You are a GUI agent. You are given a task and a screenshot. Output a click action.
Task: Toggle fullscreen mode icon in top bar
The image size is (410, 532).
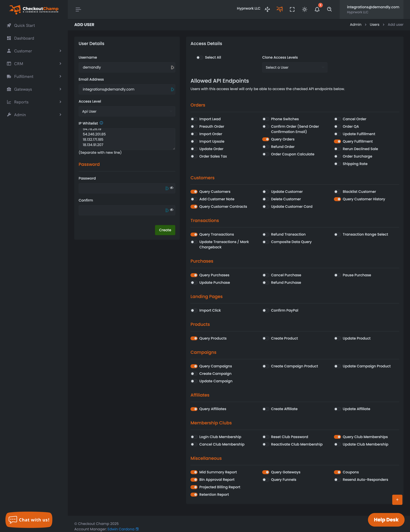pyautogui.click(x=292, y=9)
